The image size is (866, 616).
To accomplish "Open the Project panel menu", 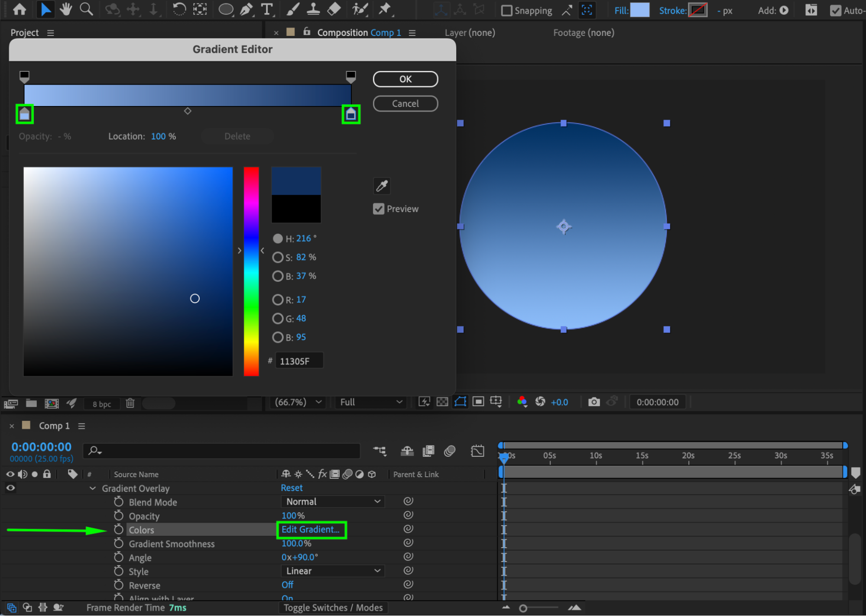I will point(51,33).
